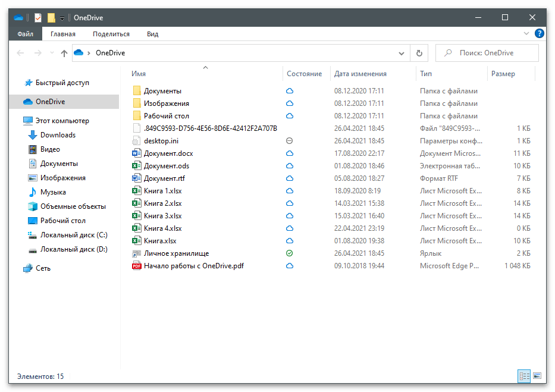Click the OneDrive cloud icon in the address bar
The width and height of the screenshot is (555, 392).
coord(79,53)
